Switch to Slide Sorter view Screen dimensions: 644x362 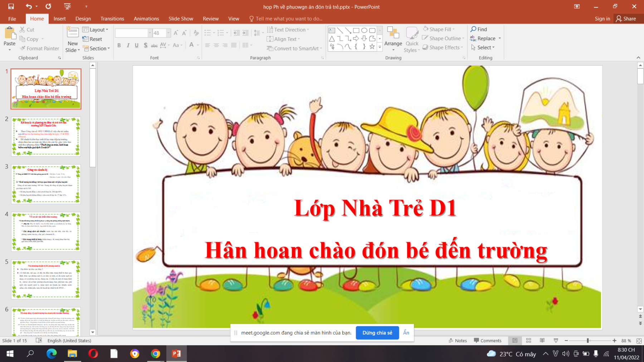point(528,341)
